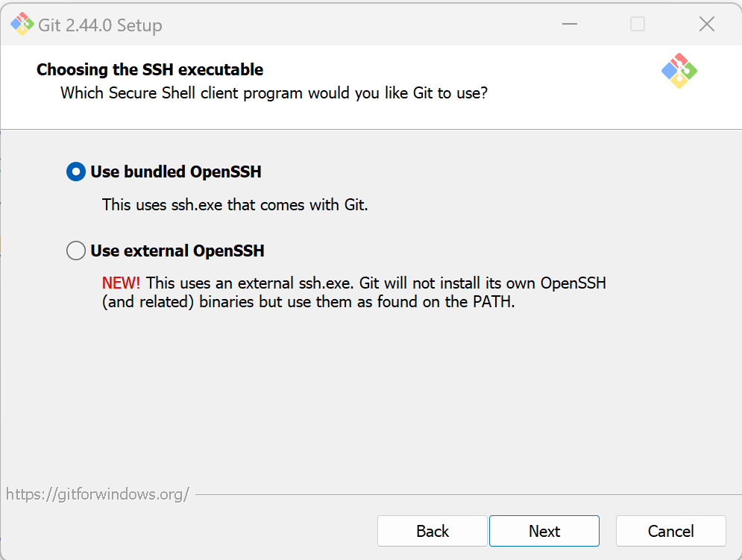Click the bundled ssh.exe description text
The height and width of the screenshot is (560, 742).
(235, 204)
